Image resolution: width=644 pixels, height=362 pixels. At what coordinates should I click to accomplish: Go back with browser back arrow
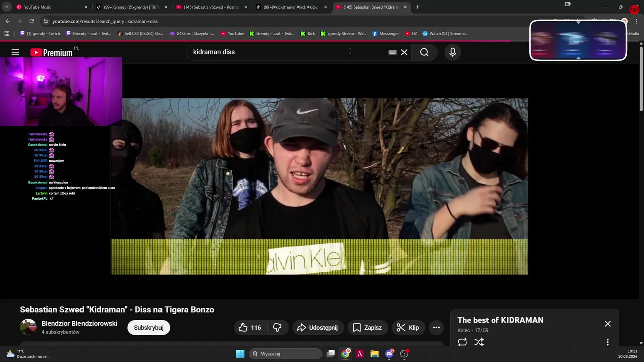pyautogui.click(x=7, y=21)
